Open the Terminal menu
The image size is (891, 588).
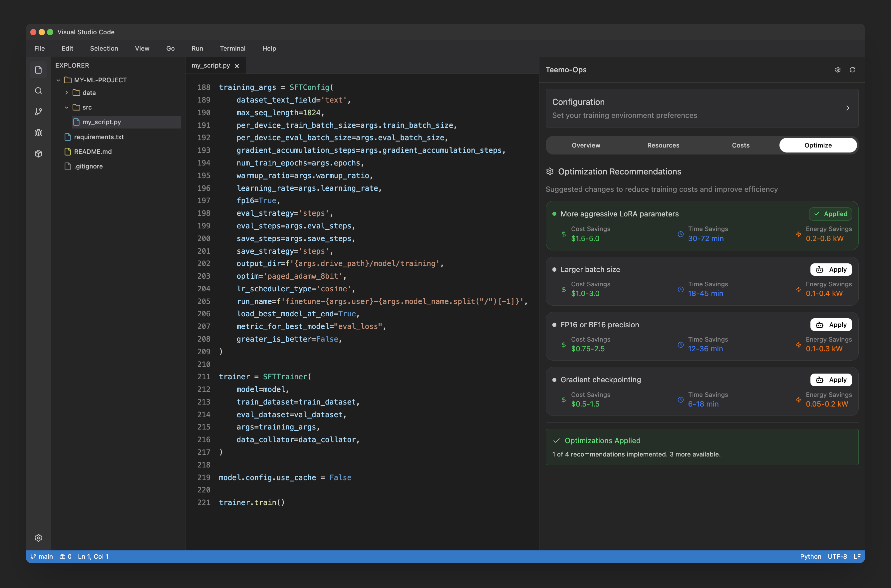[x=232, y=48]
